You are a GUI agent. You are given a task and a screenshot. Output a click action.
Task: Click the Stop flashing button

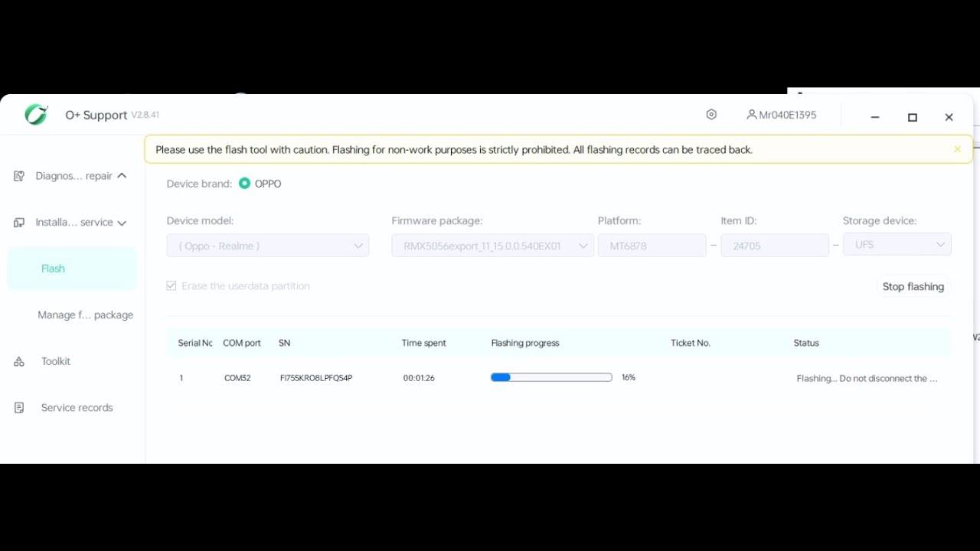(x=913, y=287)
